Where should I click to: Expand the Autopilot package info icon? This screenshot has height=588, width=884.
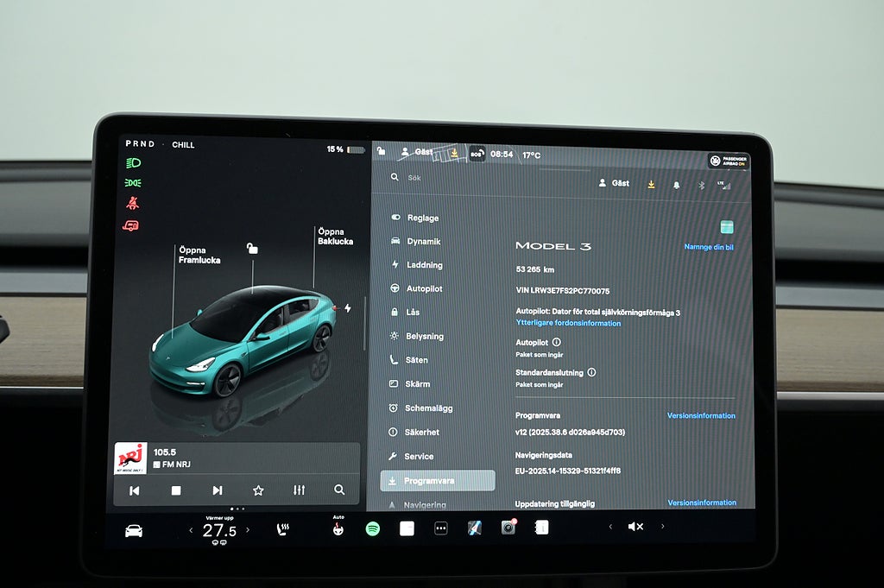(x=556, y=343)
